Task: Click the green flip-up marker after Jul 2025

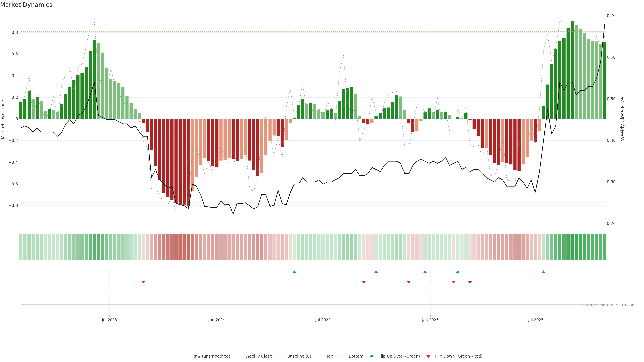Action: pos(544,272)
